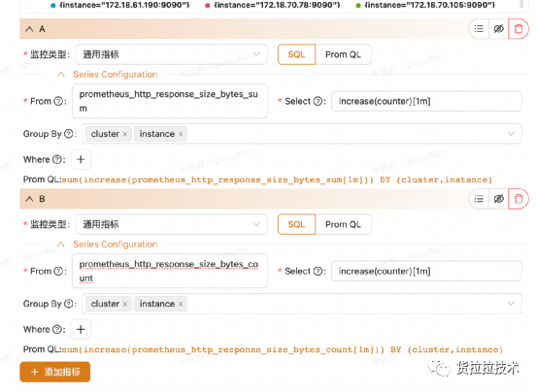This screenshot has width=536, height=392.
Task: Delete query B with trash icon
Action: 519,198
